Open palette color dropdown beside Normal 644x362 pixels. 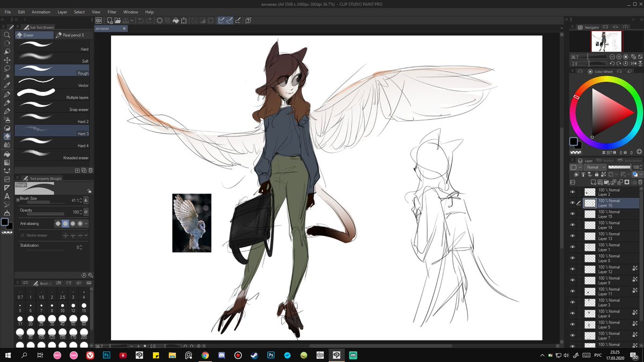tap(576, 167)
